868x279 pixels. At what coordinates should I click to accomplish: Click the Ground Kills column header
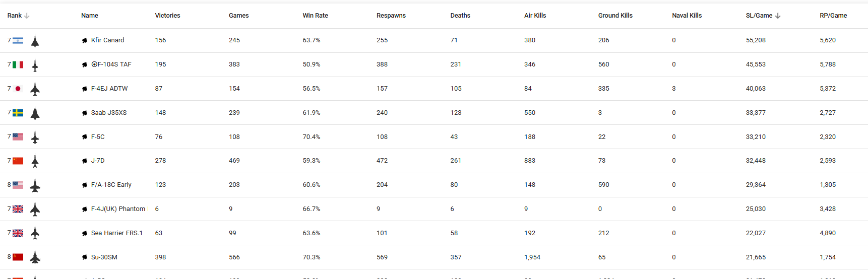tap(615, 16)
